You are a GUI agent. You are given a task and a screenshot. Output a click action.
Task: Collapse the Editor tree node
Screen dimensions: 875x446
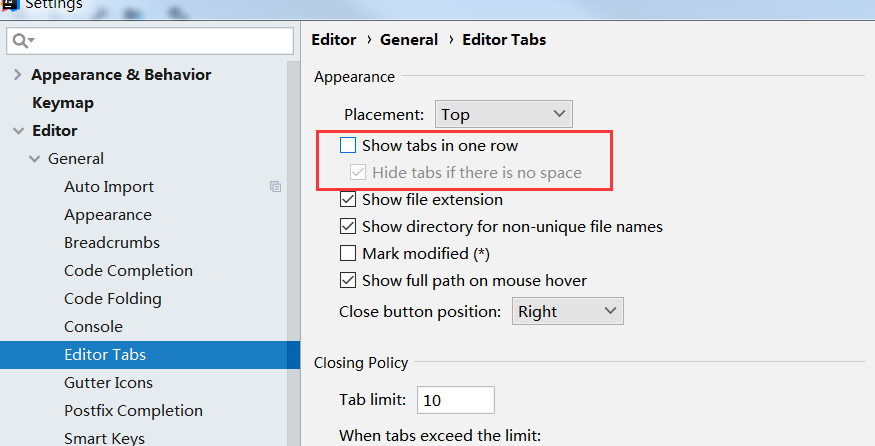(x=17, y=131)
